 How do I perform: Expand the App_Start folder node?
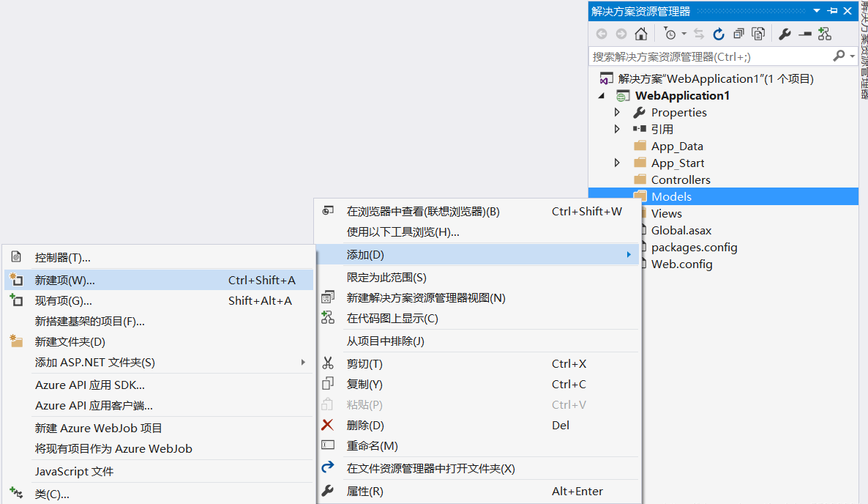point(617,163)
